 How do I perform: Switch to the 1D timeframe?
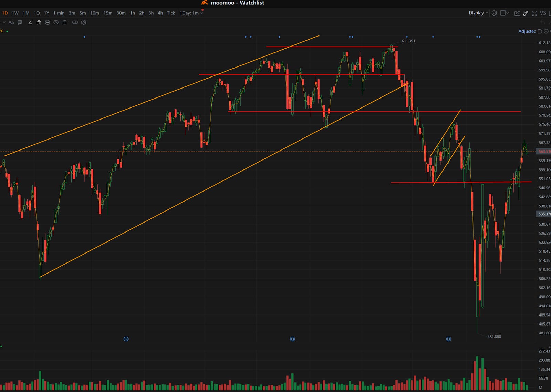point(5,13)
